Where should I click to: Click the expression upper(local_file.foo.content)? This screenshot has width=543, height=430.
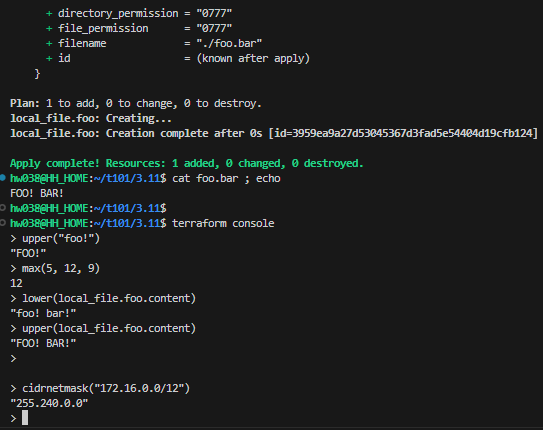coord(109,329)
